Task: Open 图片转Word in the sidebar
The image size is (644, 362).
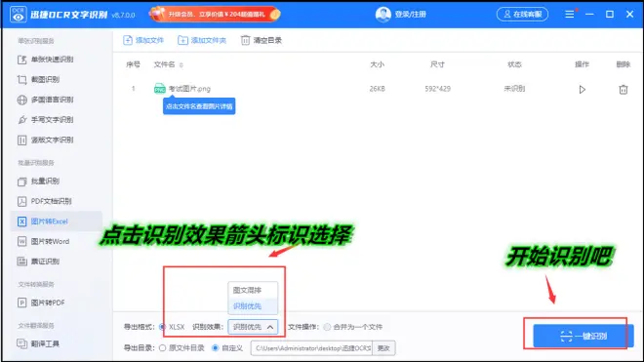Action: pyautogui.click(x=44, y=241)
